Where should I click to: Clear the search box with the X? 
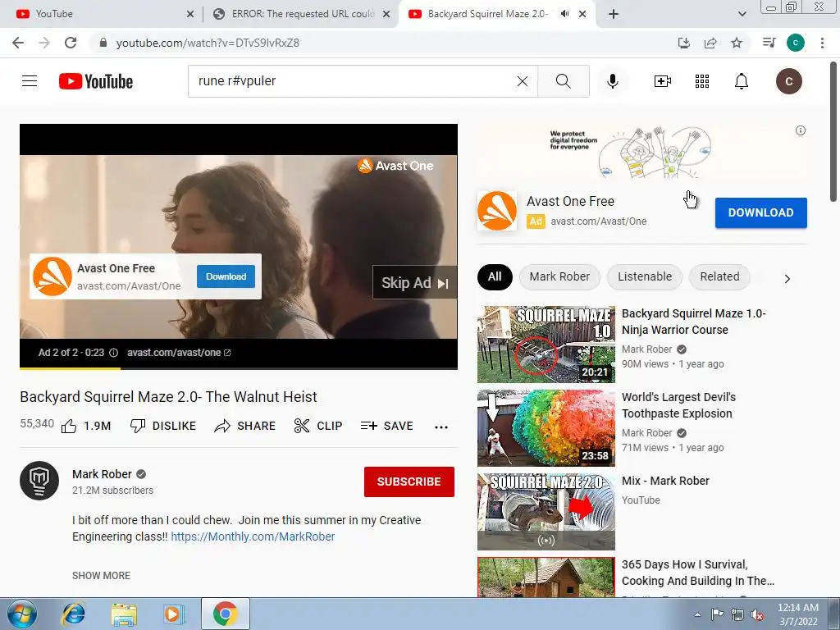pos(523,81)
